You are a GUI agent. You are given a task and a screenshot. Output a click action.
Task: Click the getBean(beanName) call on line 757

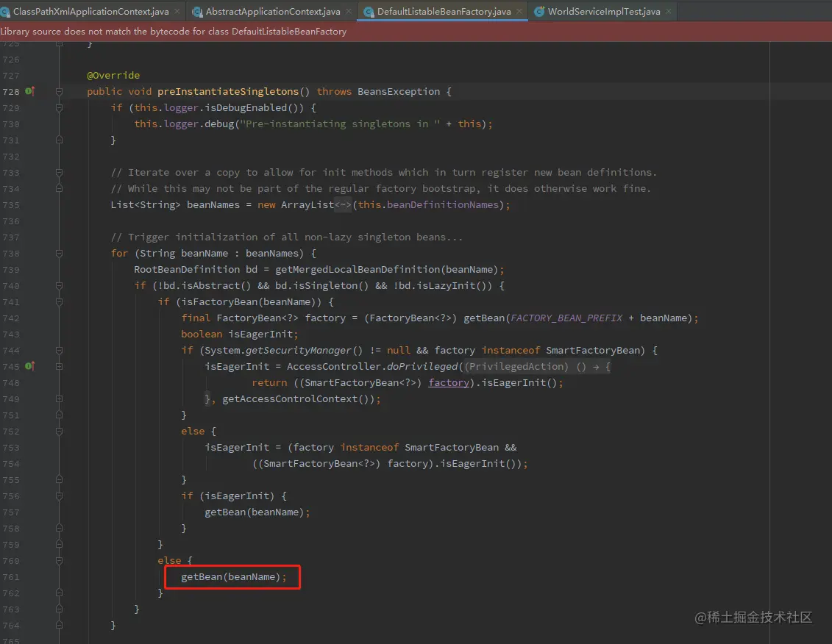pyautogui.click(x=255, y=512)
